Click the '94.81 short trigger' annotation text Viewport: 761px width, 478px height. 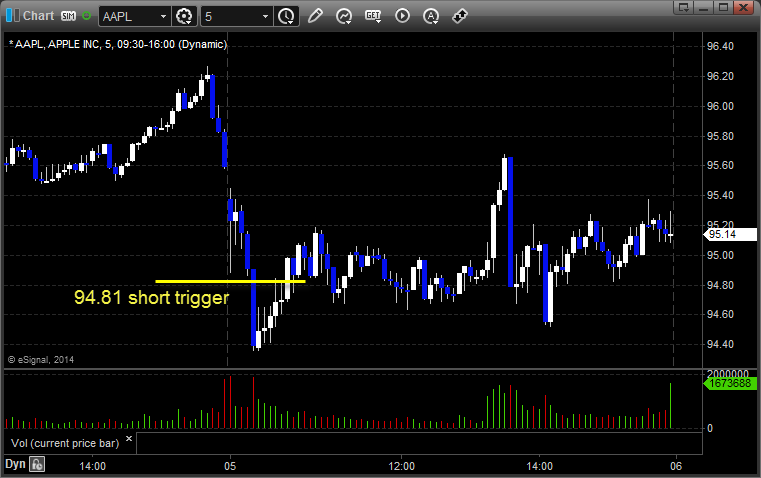(x=151, y=297)
